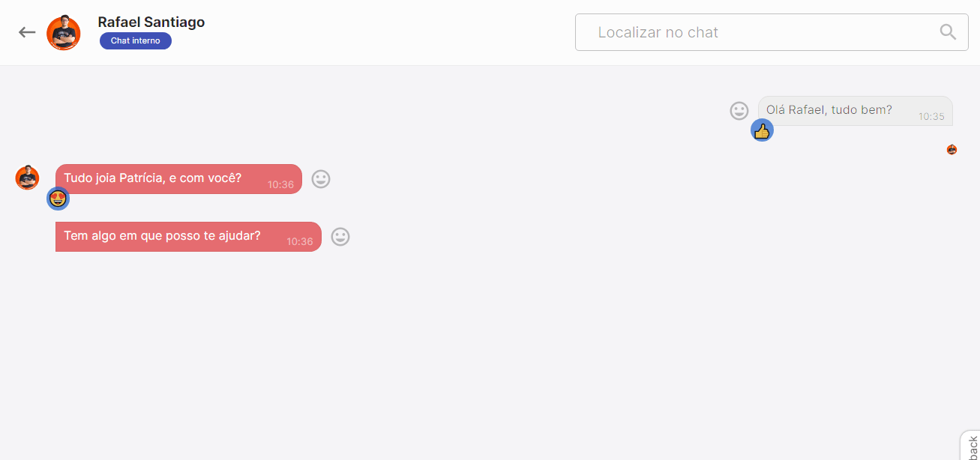
Task: Select the 'Tudo joia Patrícia' message bubble
Action: tap(178, 179)
